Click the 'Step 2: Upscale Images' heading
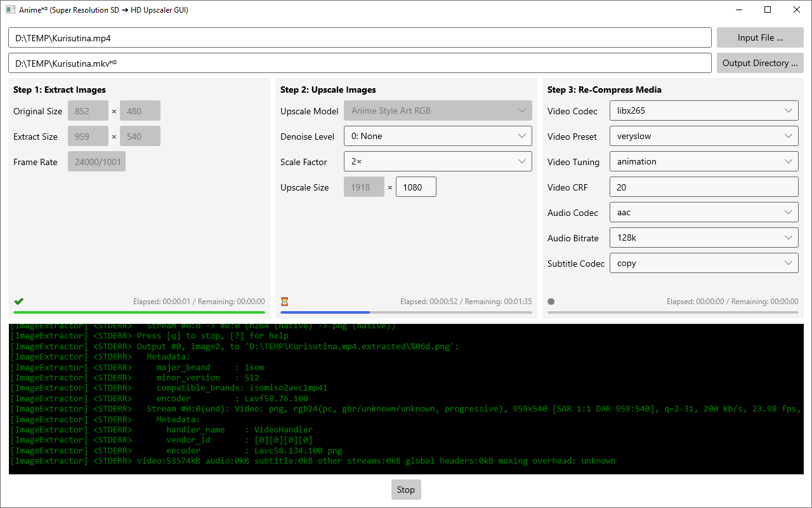The height and width of the screenshot is (508, 812). pyautogui.click(x=328, y=90)
